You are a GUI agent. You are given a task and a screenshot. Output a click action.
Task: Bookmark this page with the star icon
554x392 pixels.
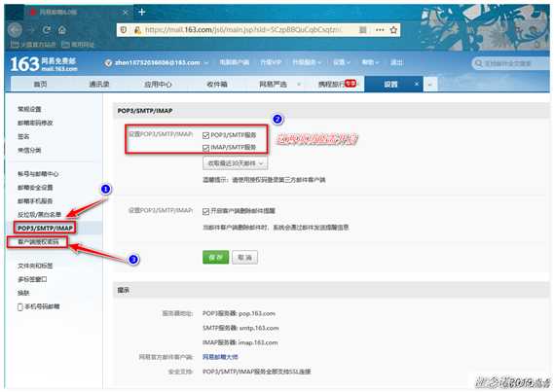point(393,30)
